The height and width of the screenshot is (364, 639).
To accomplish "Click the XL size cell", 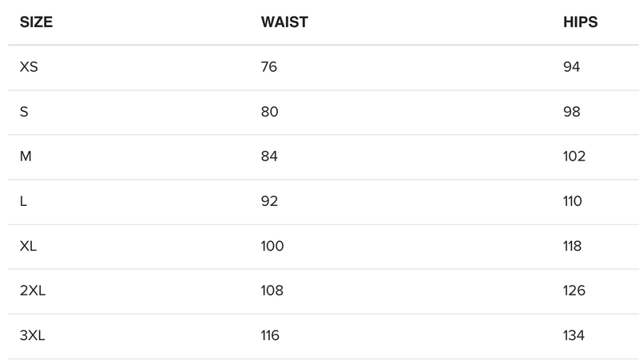I will [x=29, y=246].
